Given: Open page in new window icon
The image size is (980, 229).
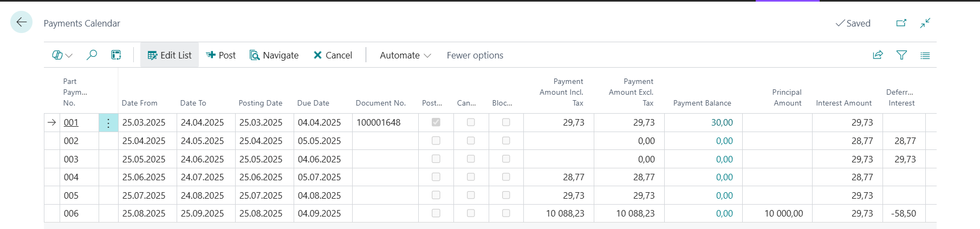Looking at the screenshot, I should 901,23.
